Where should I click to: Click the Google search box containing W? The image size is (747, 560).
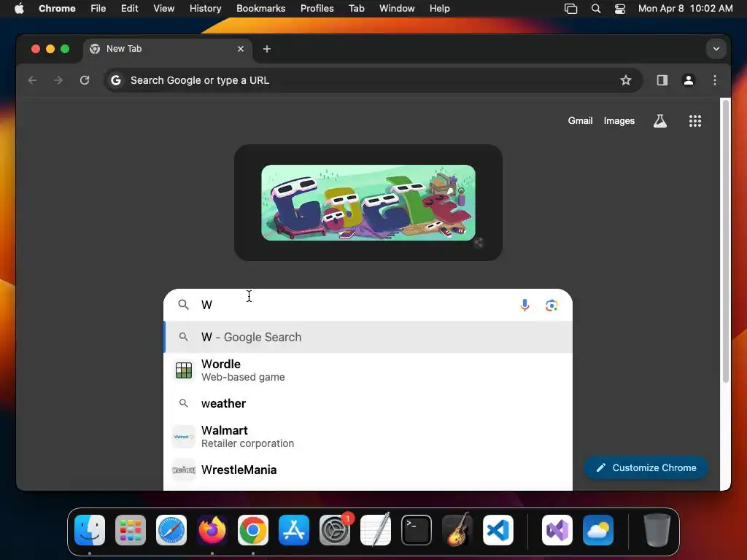(368, 305)
